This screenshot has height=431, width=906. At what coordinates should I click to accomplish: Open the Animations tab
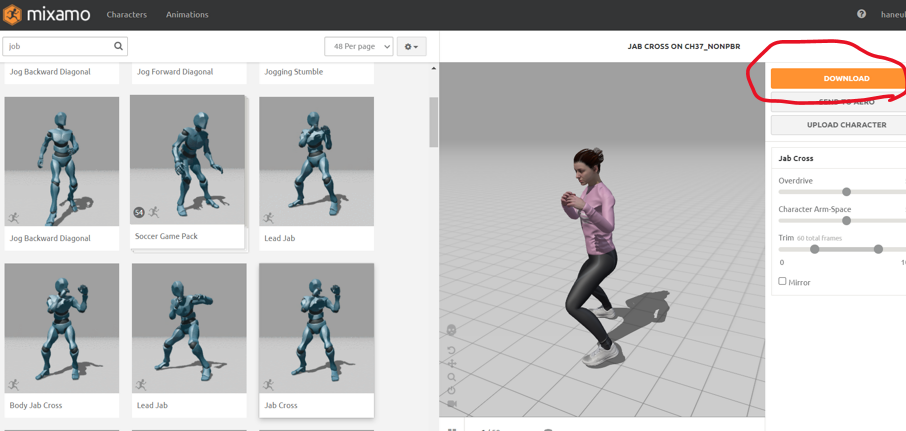pyautogui.click(x=187, y=14)
